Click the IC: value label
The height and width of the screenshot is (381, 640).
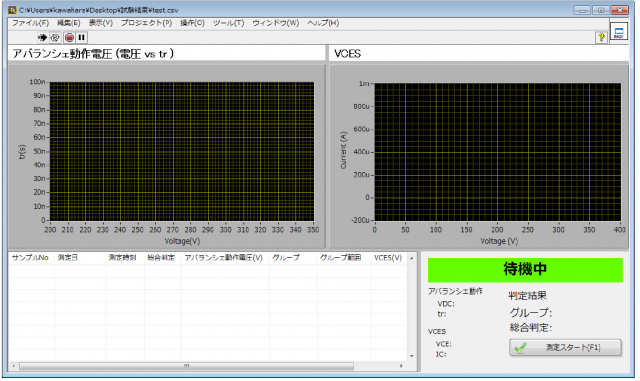coord(441,354)
